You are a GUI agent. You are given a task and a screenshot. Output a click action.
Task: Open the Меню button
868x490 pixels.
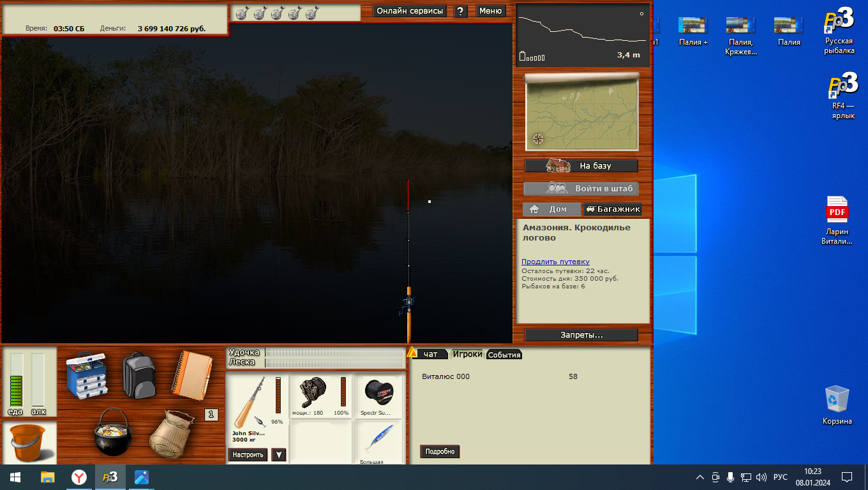(x=490, y=11)
